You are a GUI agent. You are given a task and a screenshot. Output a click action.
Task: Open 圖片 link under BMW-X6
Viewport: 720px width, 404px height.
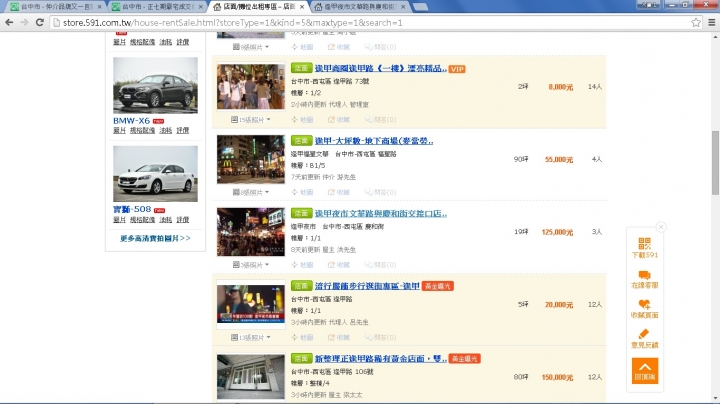pos(119,130)
